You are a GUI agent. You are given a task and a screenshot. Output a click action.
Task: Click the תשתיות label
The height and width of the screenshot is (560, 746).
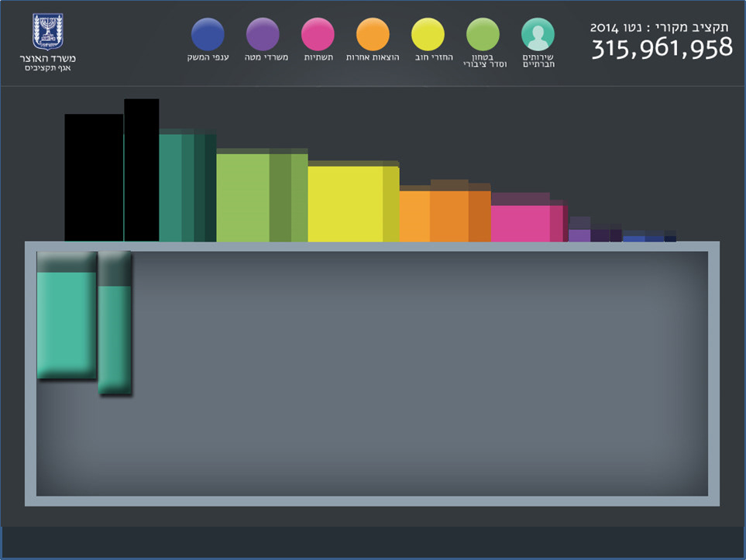[318, 57]
